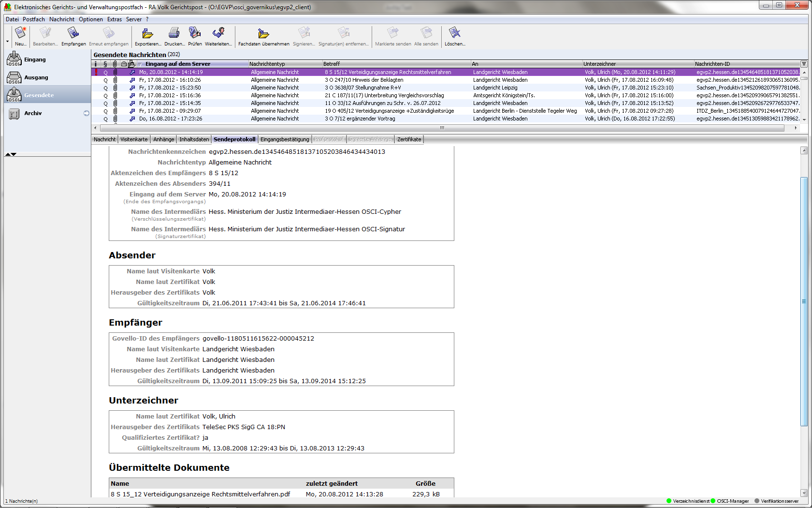Open the Server menu
This screenshot has height=508, width=812.
coord(134,19)
